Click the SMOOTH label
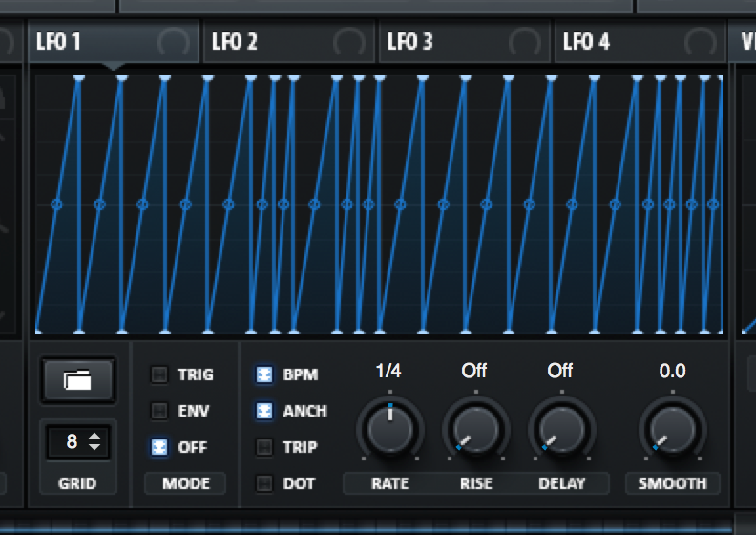Image resolution: width=756 pixels, height=535 pixels. (x=673, y=483)
